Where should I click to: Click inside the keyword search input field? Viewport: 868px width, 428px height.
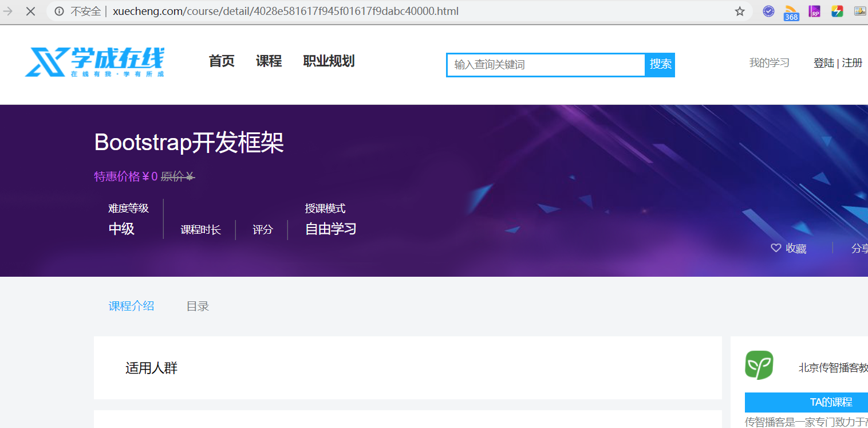tap(544, 65)
